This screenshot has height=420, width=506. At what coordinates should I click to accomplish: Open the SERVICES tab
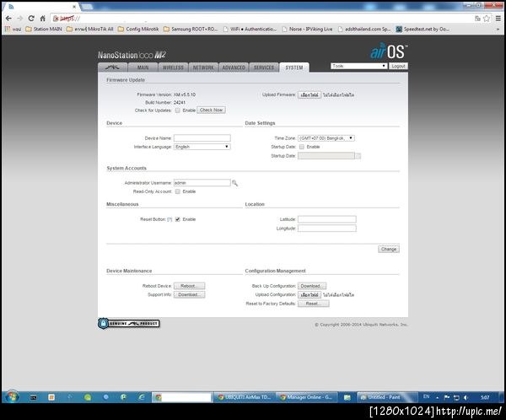(x=264, y=67)
